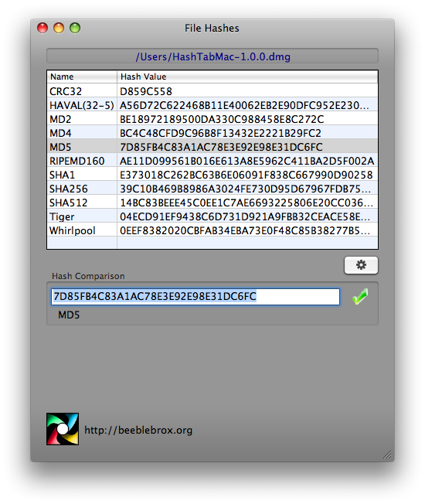The width and height of the screenshot is (425, 504).
Task: Sort by the Hash Value column header
Action: coord(247,77)
